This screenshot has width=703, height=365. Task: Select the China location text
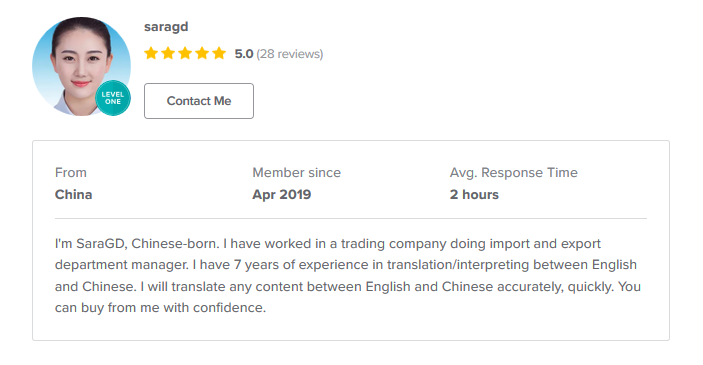[74, 195]
